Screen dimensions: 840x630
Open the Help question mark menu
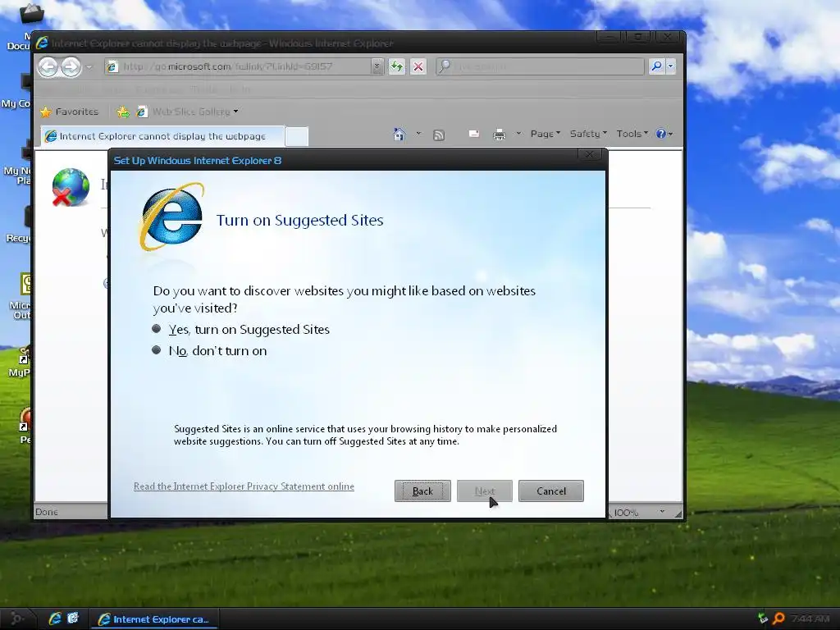pos(664,134)
